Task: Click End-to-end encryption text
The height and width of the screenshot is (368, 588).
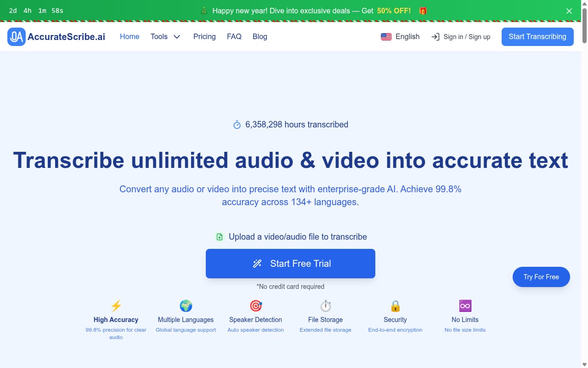Action: coord(395,330)
